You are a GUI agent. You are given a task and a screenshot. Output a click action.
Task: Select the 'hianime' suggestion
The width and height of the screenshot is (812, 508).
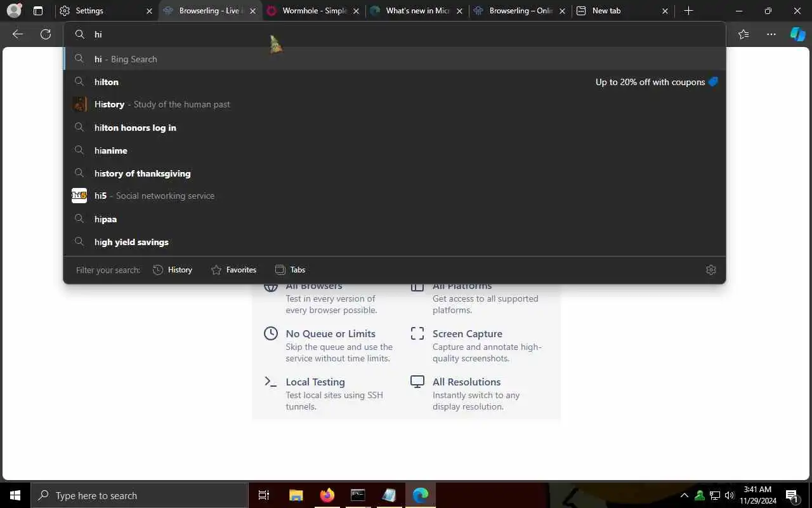coord(395,150)
